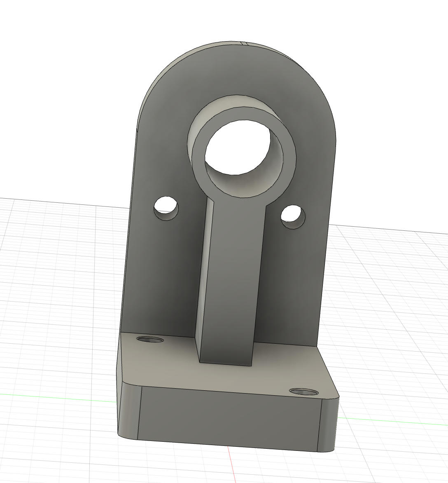The width and height of the screenshot is (448, 483).
Task: Pick the small right hole in the upright plate
Action: pos(293,217)
